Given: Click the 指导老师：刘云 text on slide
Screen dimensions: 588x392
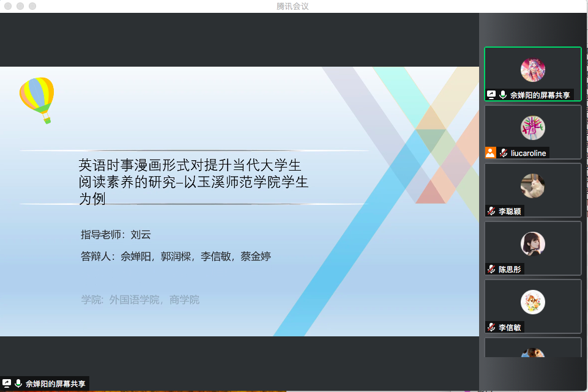Looking at the screenshot, I should [x=115, y=234].
